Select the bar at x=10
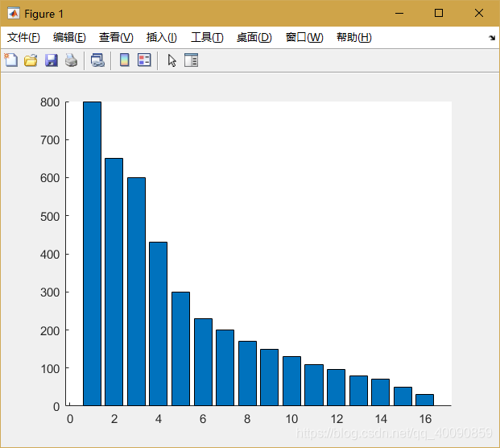 coord(291,381)
